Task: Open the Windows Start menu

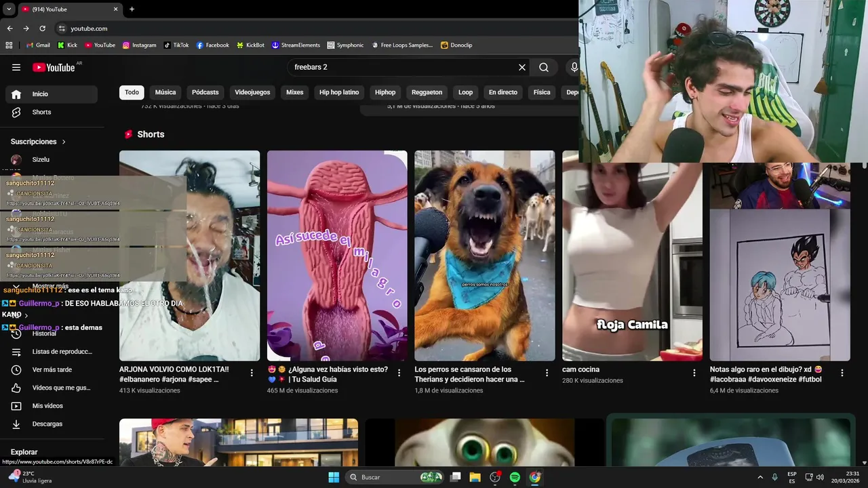Action: tap(334, 477)
